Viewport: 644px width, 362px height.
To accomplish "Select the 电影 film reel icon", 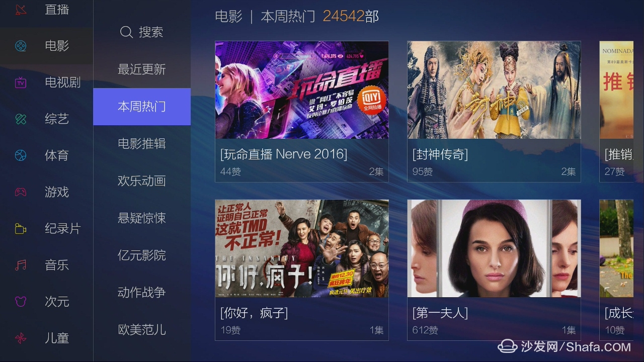I will coord(21,46).
